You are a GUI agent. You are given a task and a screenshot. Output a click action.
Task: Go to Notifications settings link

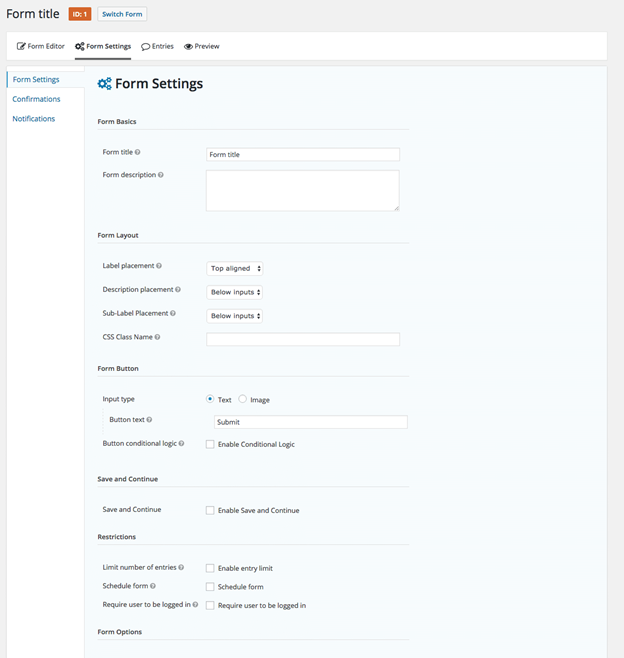pyautogui.click(x=34, y=119)
